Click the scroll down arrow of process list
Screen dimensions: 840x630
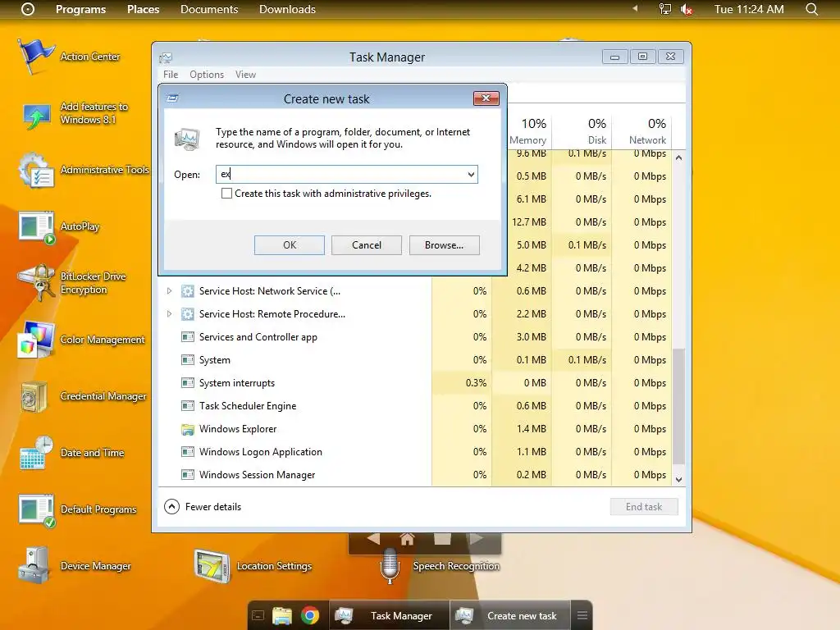678,479
